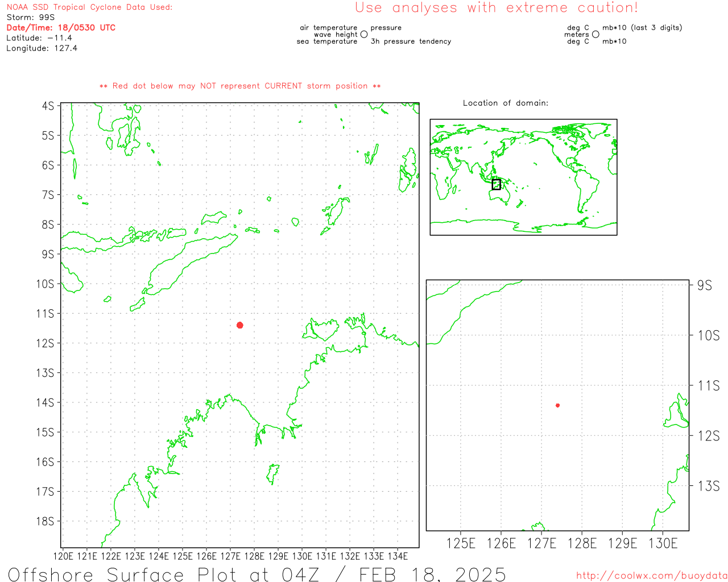
Task: Click the right legend units circle
Action: point(595,35)
